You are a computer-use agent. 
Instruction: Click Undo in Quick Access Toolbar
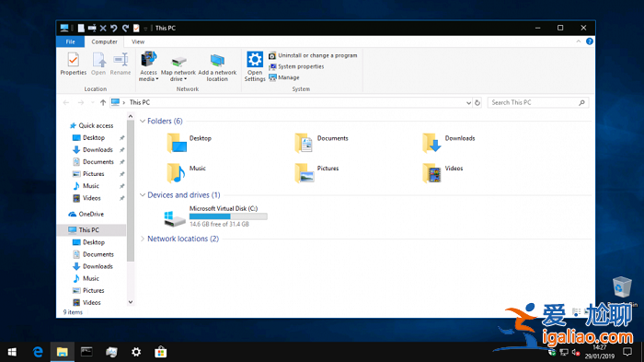point(114,28)
